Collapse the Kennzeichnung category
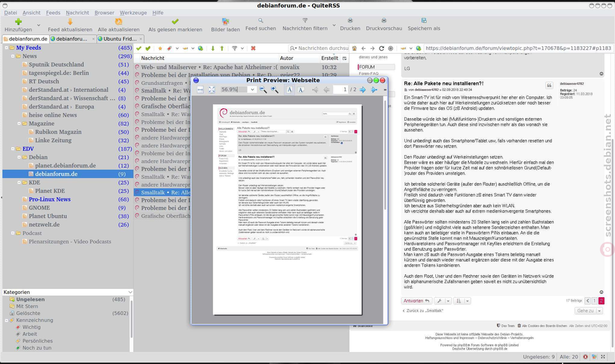 click(6, 320)
